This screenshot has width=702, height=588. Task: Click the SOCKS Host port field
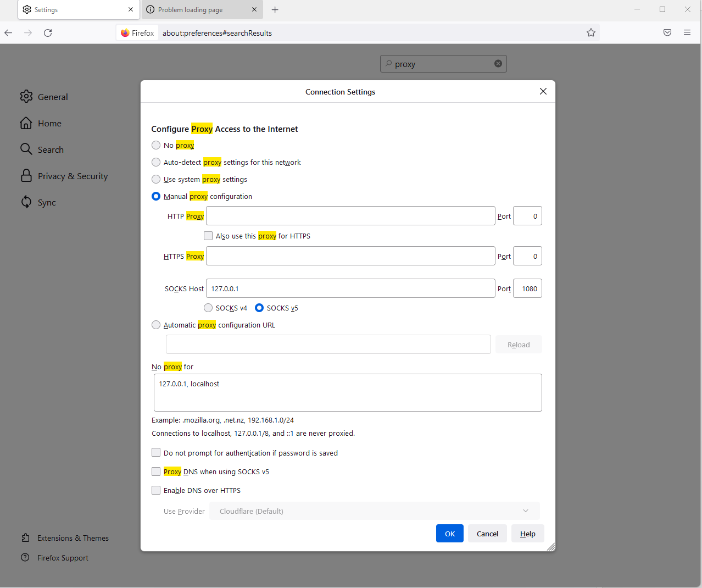coord(527,289)
